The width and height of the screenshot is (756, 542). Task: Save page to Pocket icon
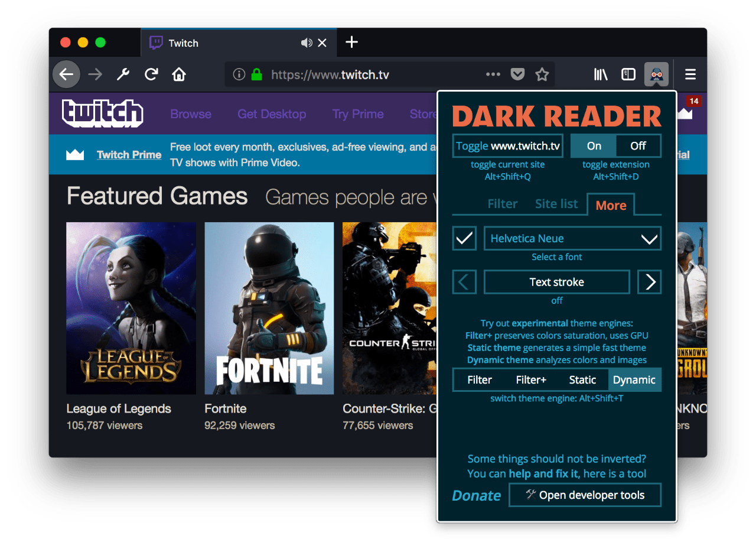(517, 74)
